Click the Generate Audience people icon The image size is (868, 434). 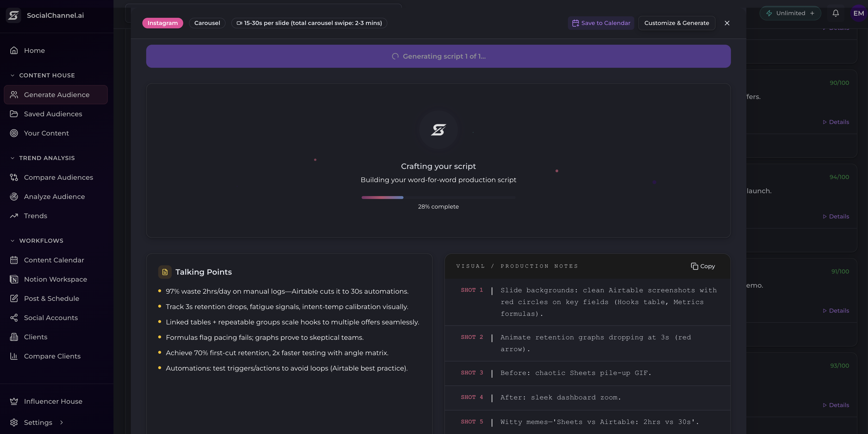[x=14, y=95]
